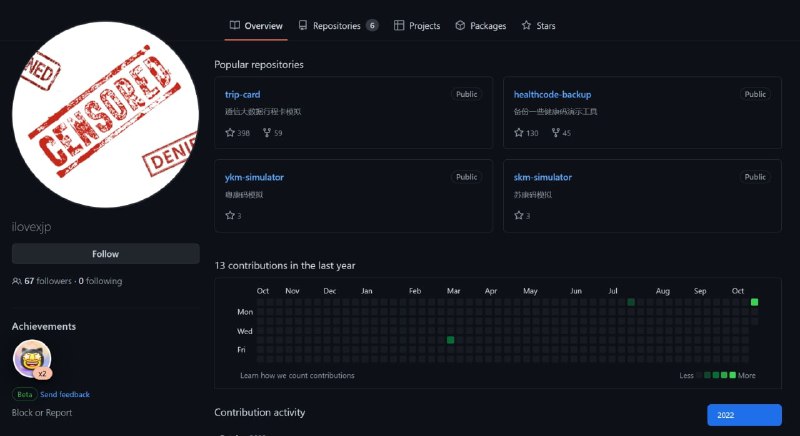Screen dimensions: 800x436
Task: View the Stars tab
Action: click(x=538, y=26)
